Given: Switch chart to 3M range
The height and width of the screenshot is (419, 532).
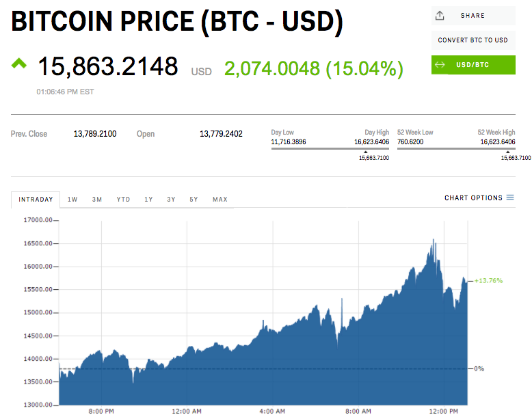Looking at the screenshot, I should pos(97,200).
